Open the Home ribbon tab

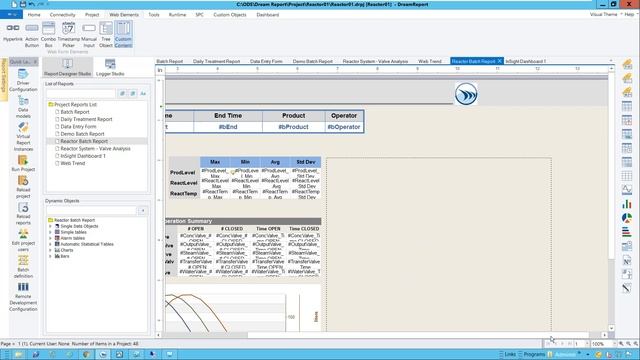point(34,15)
